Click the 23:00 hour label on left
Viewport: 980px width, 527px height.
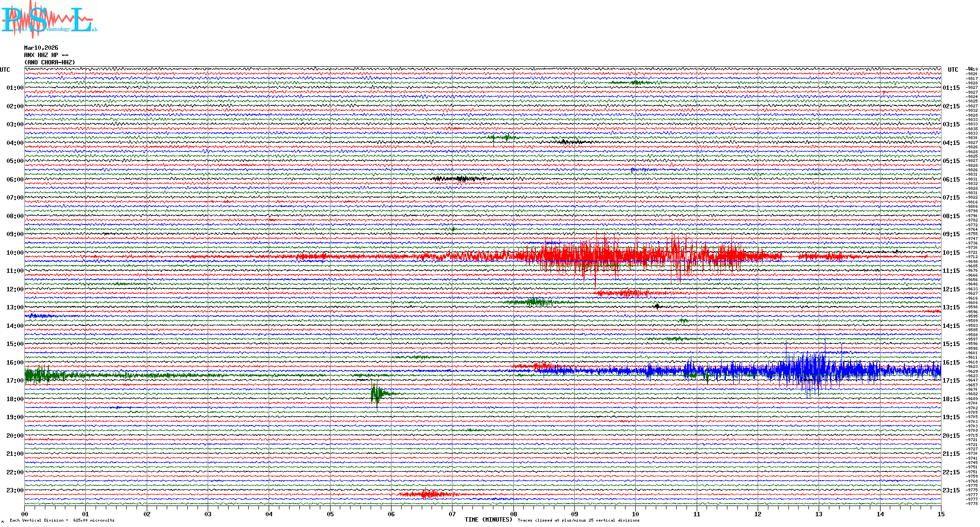[15, 490]
